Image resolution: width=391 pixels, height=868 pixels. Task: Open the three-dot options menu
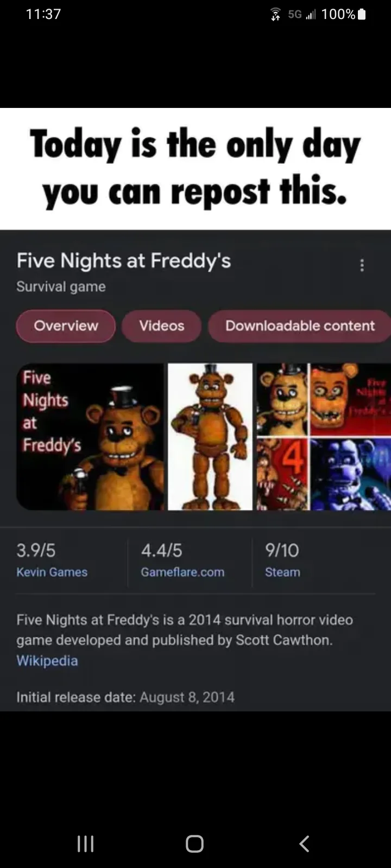[362, 265]
